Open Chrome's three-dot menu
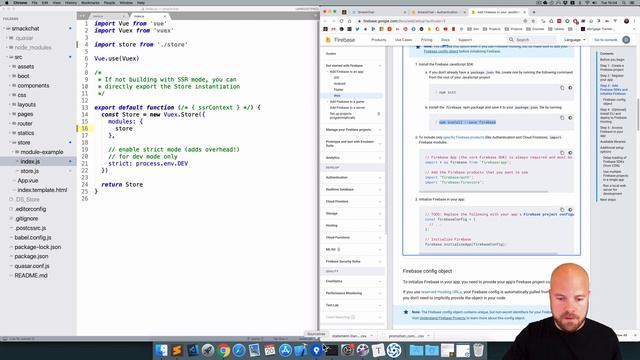 [635, 21]
